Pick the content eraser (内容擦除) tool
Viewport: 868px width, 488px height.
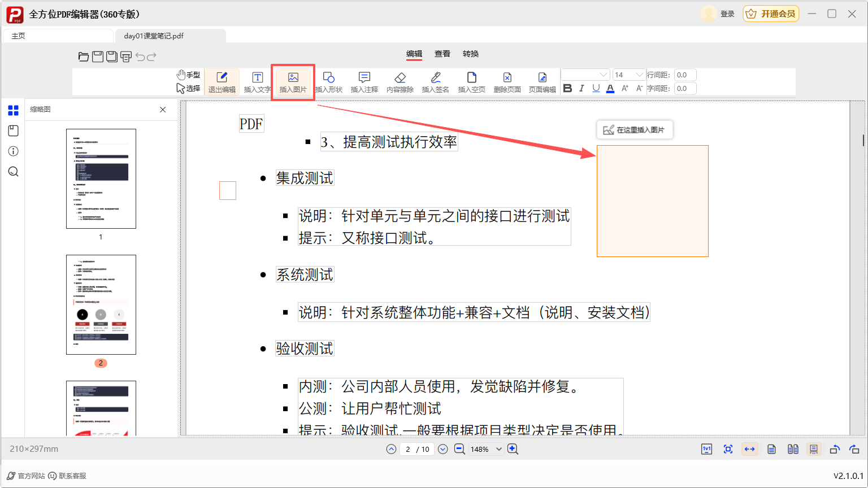click(400, 82)
